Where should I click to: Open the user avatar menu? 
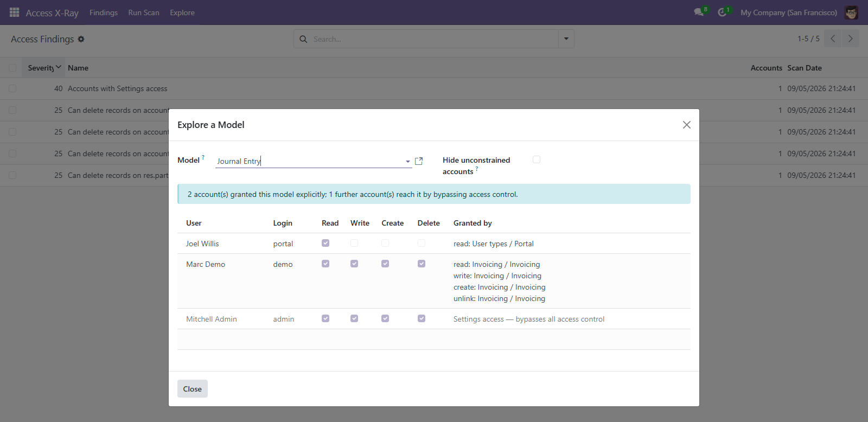point(851,12)
